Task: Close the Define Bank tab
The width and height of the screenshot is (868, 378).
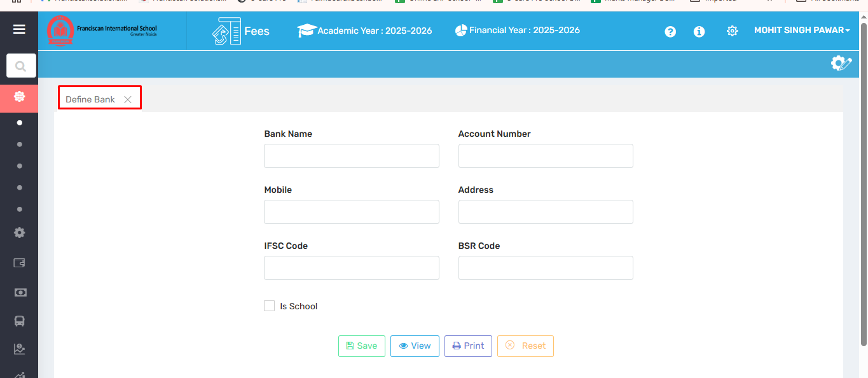Action: (128, 99)
